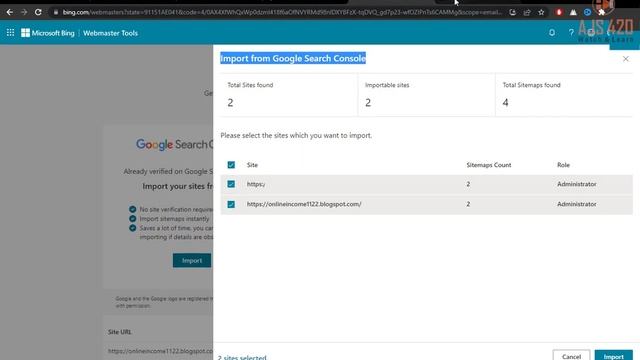Image resolution: width=640 pixels, height=360 pixels.
Task: Click the Import from Google Search Console title
Action: (x=293, y=58)
